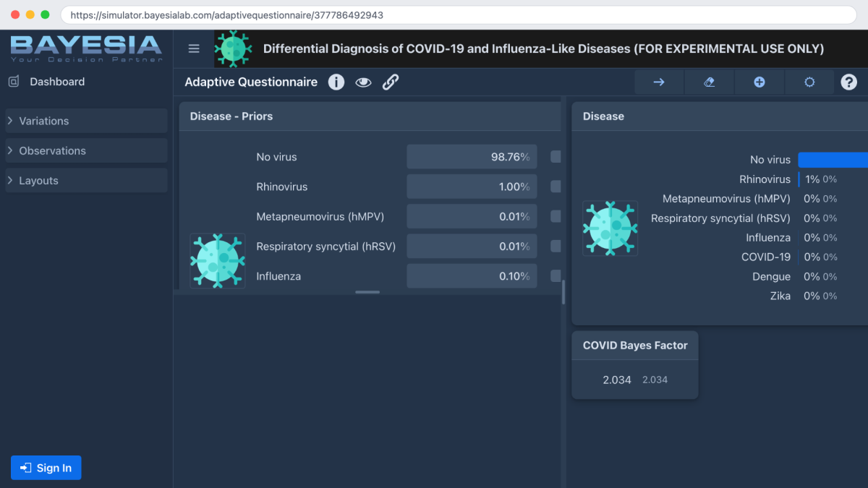The height and width of the screenshot is (488, 868).
Task: Check the Rhinovirus prior checkbox
Action: click(x=556, y=187)
